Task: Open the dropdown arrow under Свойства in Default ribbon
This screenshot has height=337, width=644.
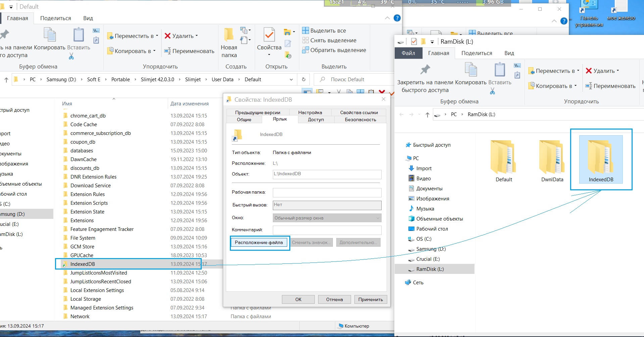Action: click(269, 55)
